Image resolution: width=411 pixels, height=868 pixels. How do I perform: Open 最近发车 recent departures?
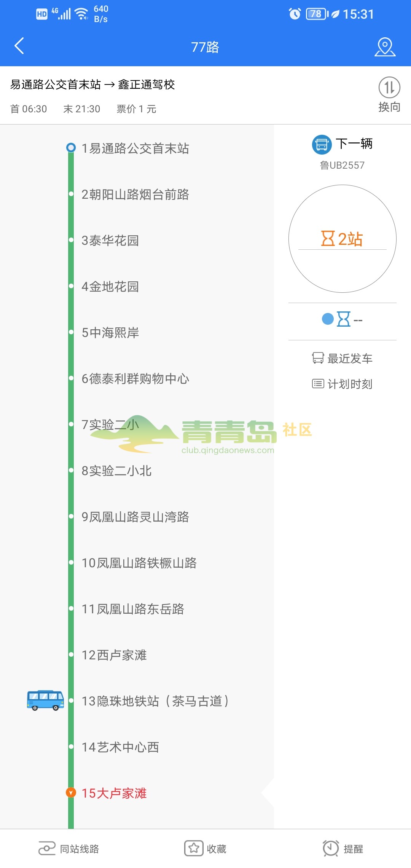point(342,358)
